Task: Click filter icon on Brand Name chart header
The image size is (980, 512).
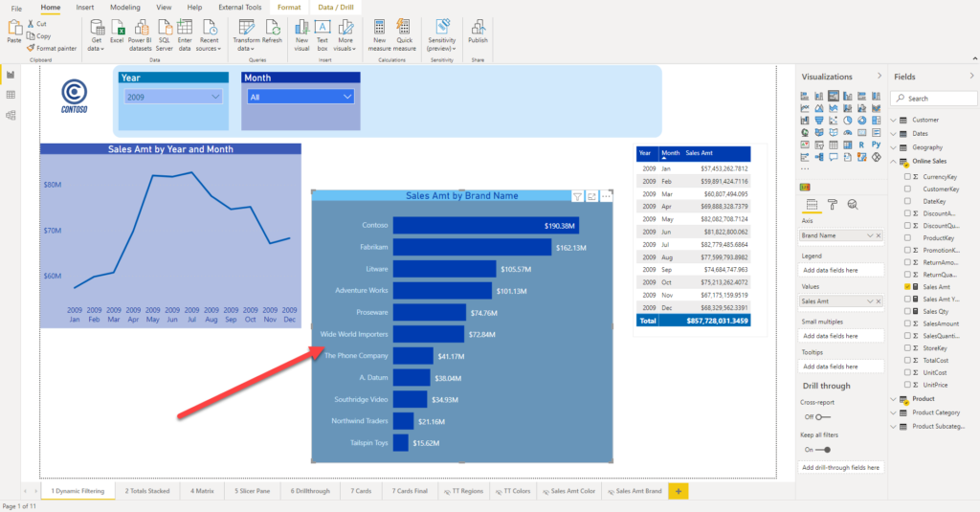Action: pos(577,197)
